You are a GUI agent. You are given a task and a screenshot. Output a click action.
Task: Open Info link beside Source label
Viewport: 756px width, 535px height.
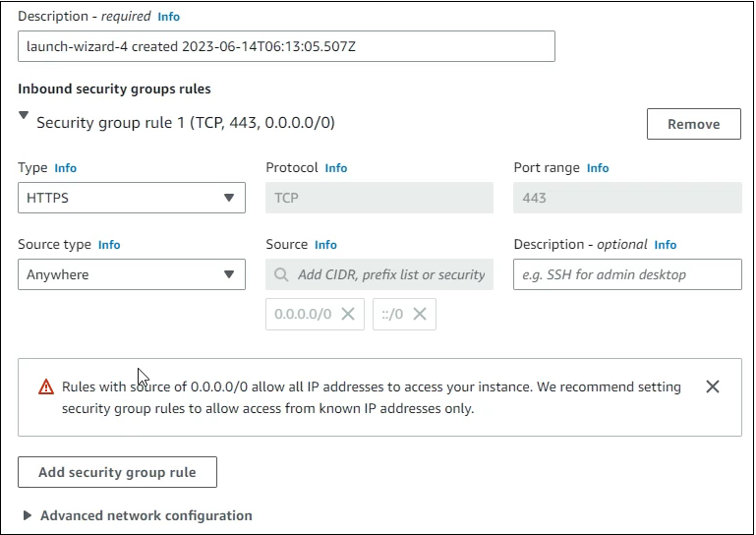(x=325, y=245)
